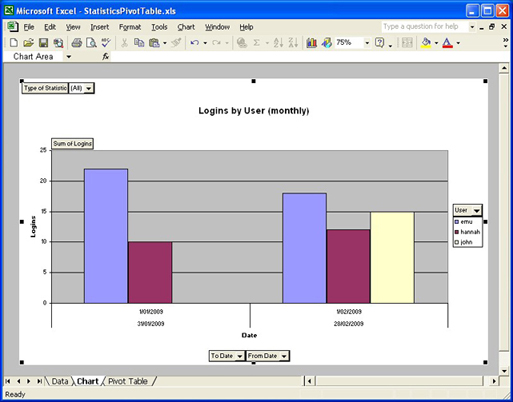Click the AutoSum sigma icon
This screenshot has width=513, height=402.
tap(256, 43)
